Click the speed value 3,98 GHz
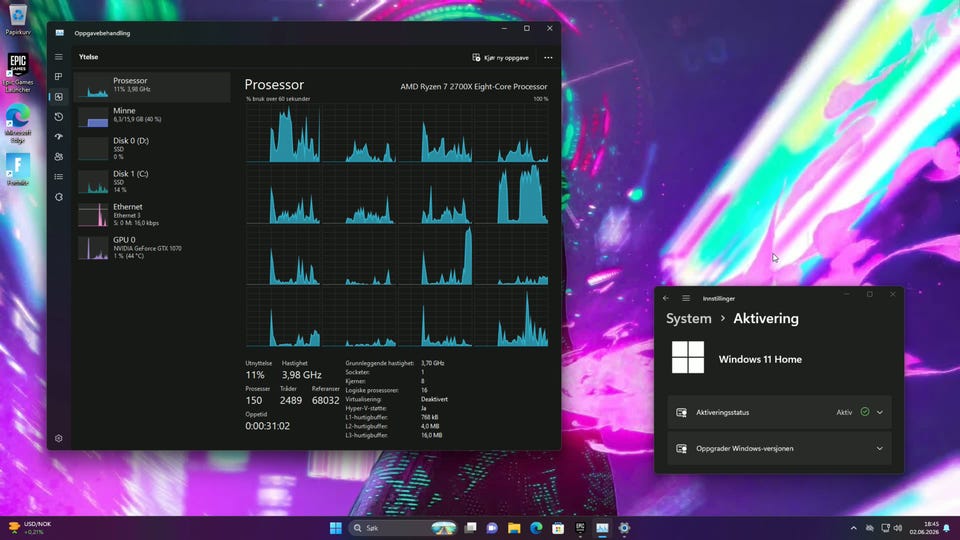Viewport: 960px width, 540px height. pyautogui.click(x=301, y=375)
